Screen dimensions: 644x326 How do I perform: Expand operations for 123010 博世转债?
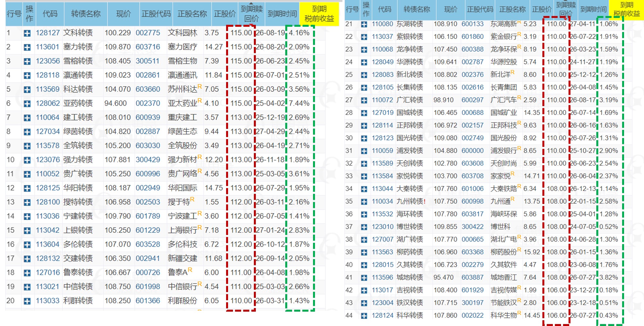point(364,227)
